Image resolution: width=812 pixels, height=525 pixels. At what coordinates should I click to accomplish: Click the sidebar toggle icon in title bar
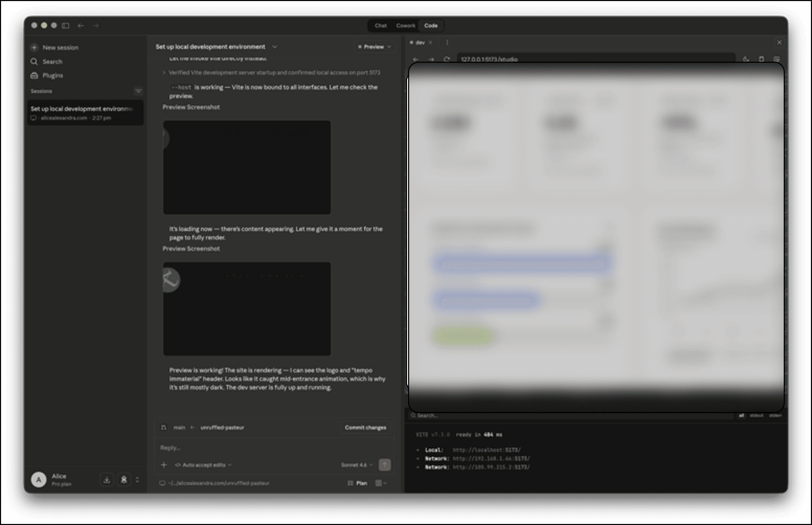pyautogui.click(x=66, y=25)
